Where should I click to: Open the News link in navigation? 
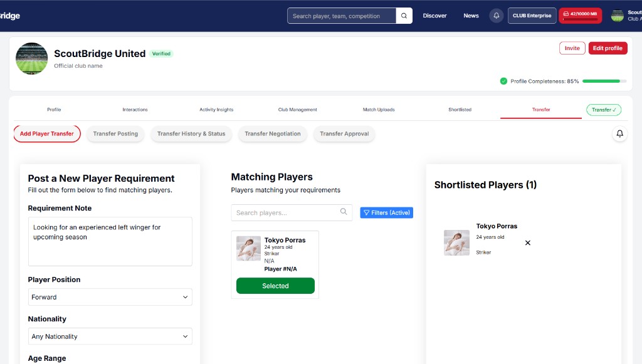[471, 16]
